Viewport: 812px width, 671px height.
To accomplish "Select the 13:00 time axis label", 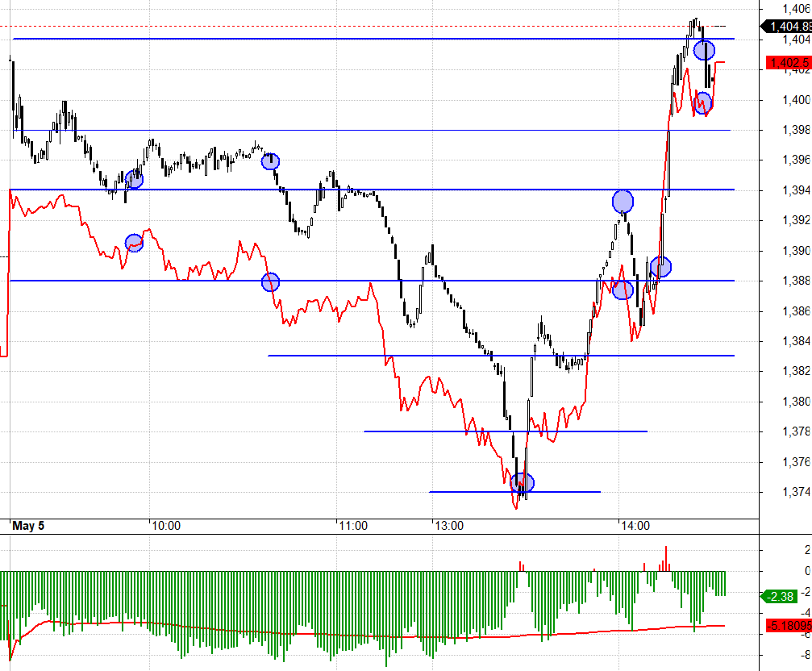I will click(448, 526).
